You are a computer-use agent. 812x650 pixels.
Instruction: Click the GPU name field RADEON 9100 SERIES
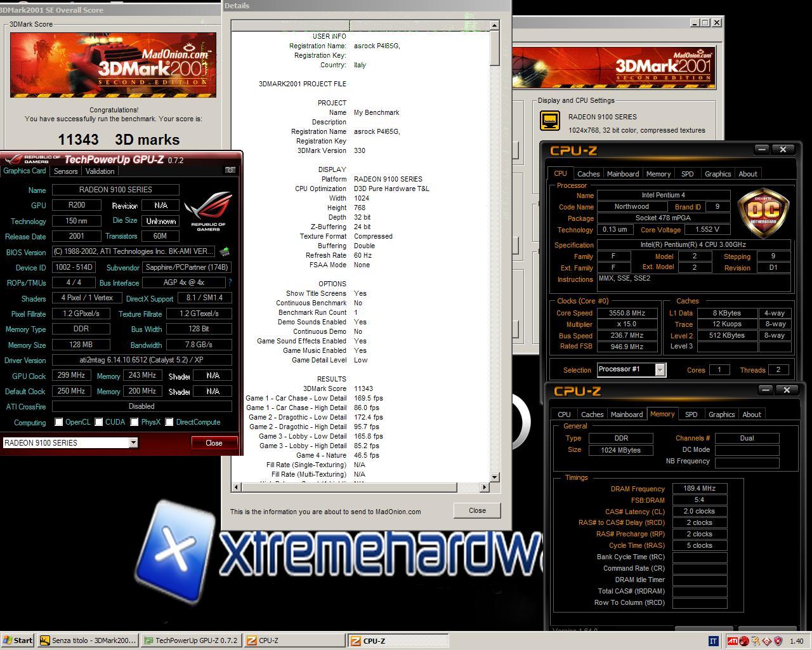[115, 189]
